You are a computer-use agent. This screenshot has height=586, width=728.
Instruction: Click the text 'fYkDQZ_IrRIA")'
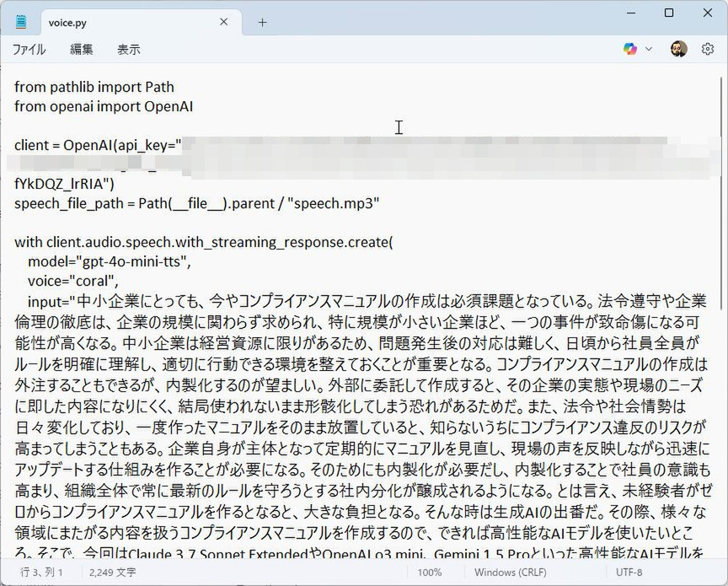click(64, 184)
